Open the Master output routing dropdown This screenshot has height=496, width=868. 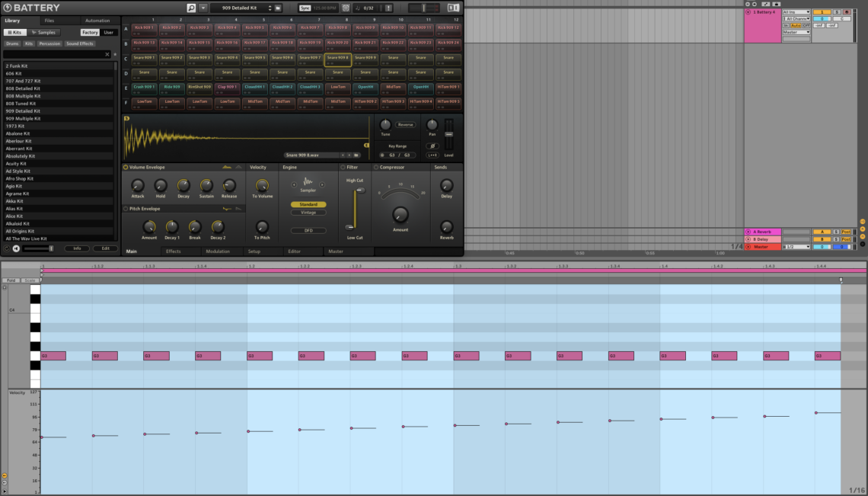797,32
